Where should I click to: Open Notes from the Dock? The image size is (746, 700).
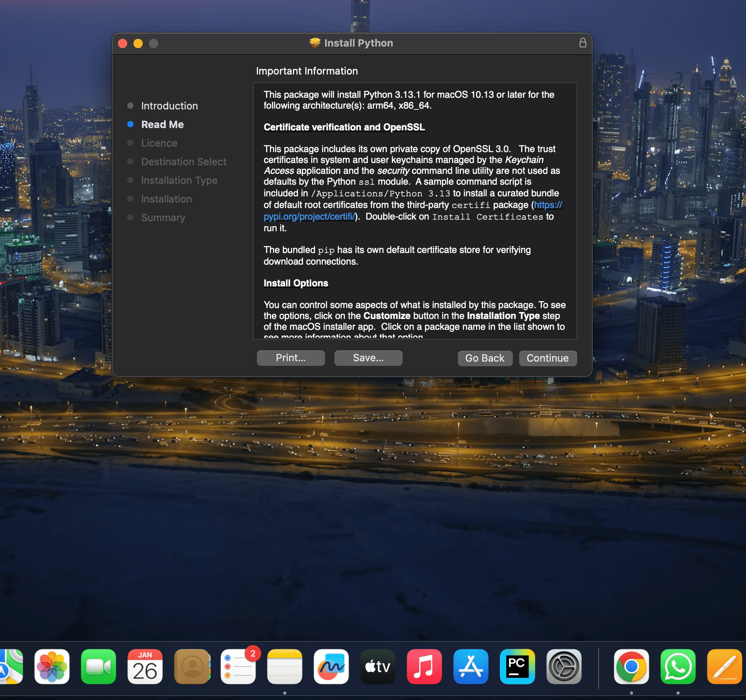click(285, 667)
